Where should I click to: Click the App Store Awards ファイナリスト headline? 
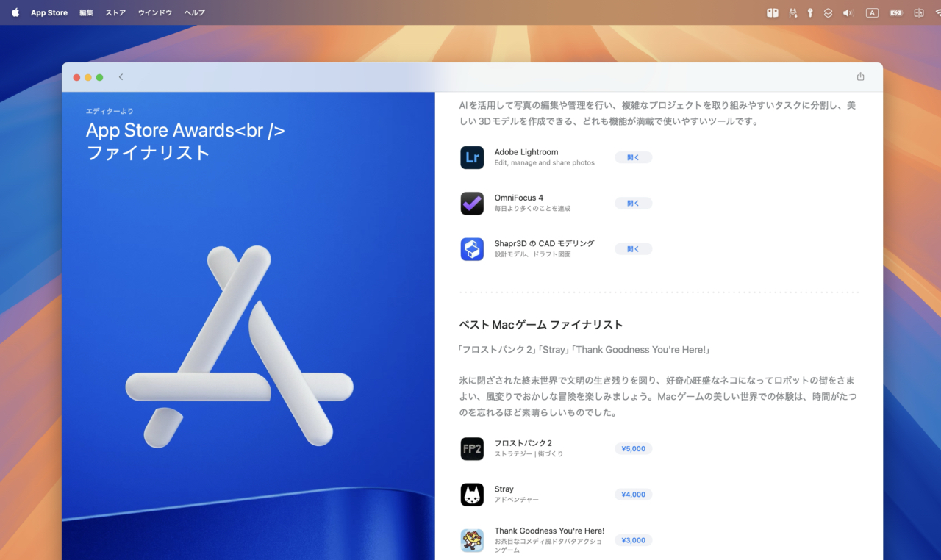pyautogui.click(x=185, y=141)
